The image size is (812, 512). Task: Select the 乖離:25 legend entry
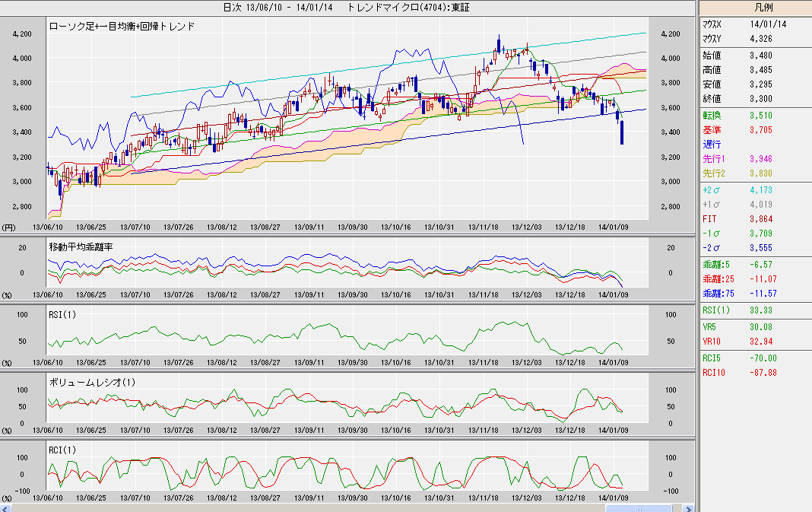pyautogui.click(x=718, y=278)
